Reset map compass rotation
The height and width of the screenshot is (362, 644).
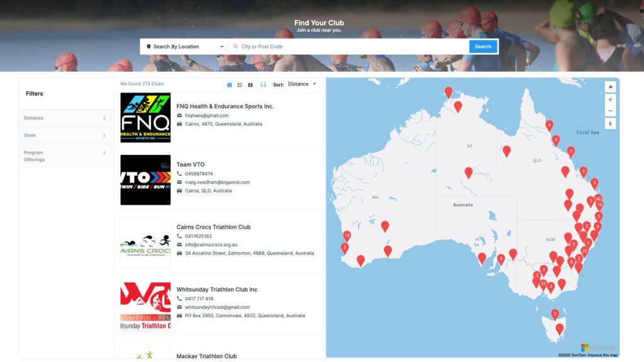[610, 123]
